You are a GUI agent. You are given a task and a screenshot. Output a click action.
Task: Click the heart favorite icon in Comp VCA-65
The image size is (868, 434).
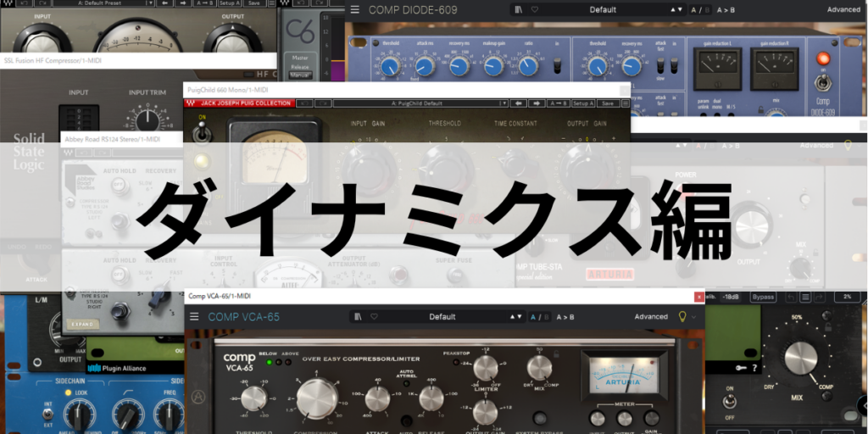[x=374, y=317]
